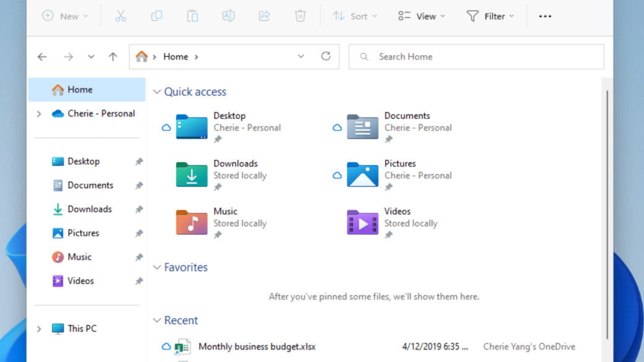
Task: Open the Downloads folder in Quick access
Action: pyautogui.click(x=222, y=175)
